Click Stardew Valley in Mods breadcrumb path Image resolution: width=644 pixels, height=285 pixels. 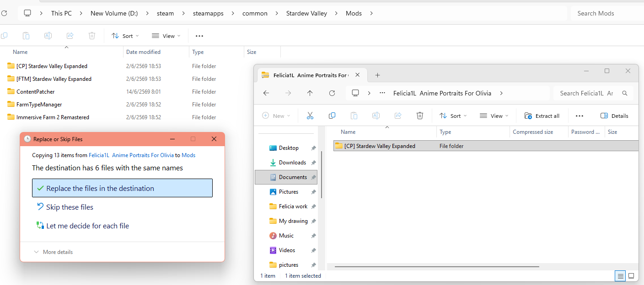306,13
